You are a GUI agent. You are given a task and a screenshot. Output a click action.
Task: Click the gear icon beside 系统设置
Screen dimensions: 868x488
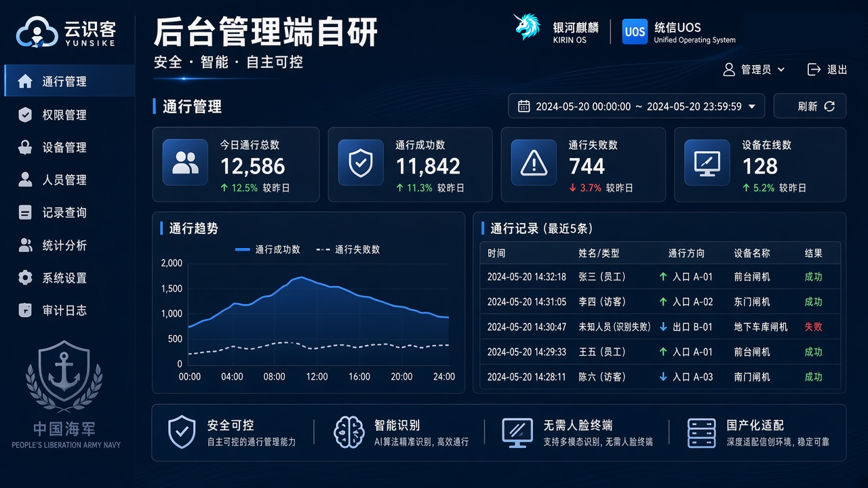[x=25, y=278]
